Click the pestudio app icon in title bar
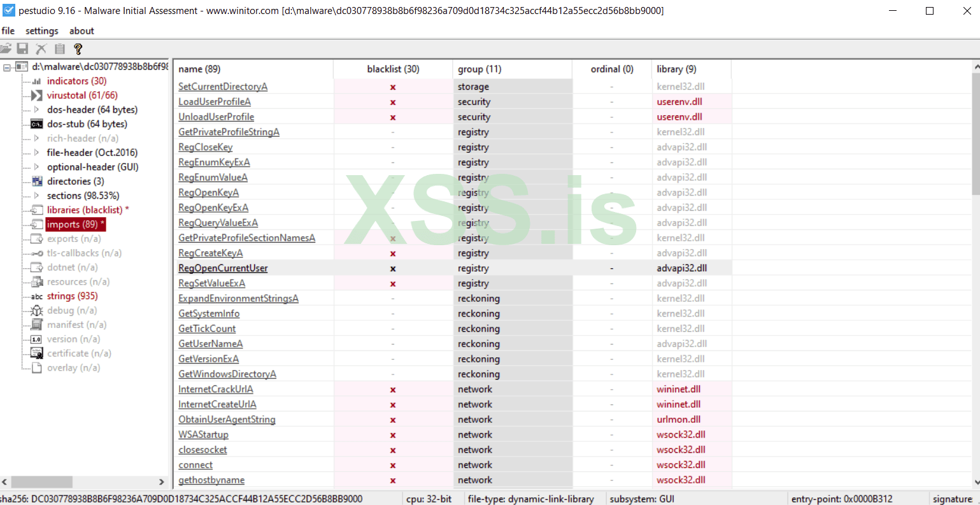 tap(8, 10)
